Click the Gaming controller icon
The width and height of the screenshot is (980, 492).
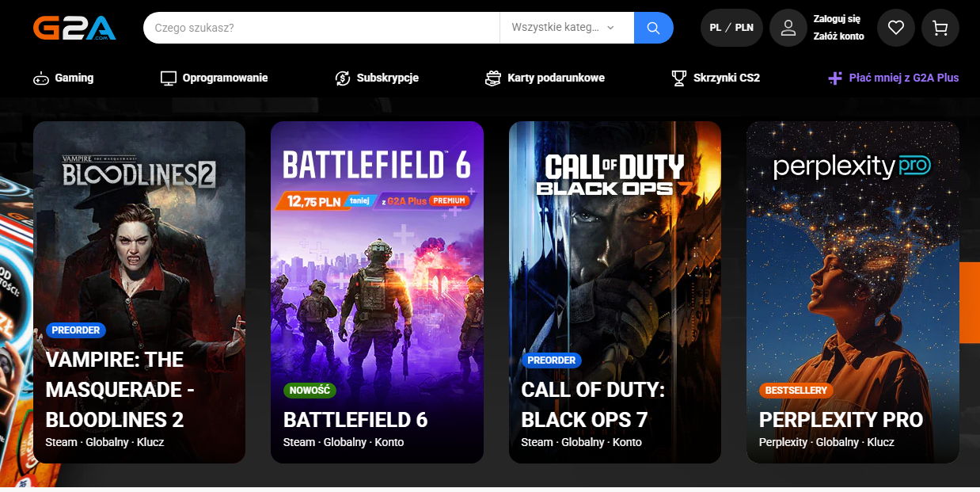tap(40, 78)
